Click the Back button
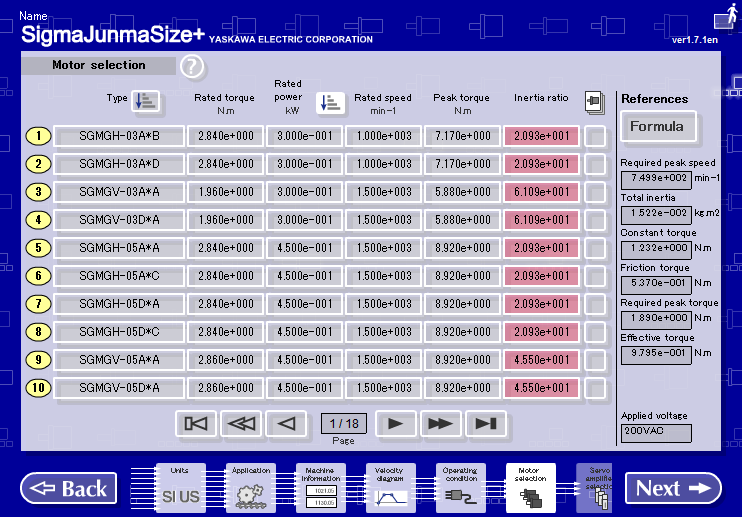The height and width of the screenshot is (517, 742). coord(69,489)
